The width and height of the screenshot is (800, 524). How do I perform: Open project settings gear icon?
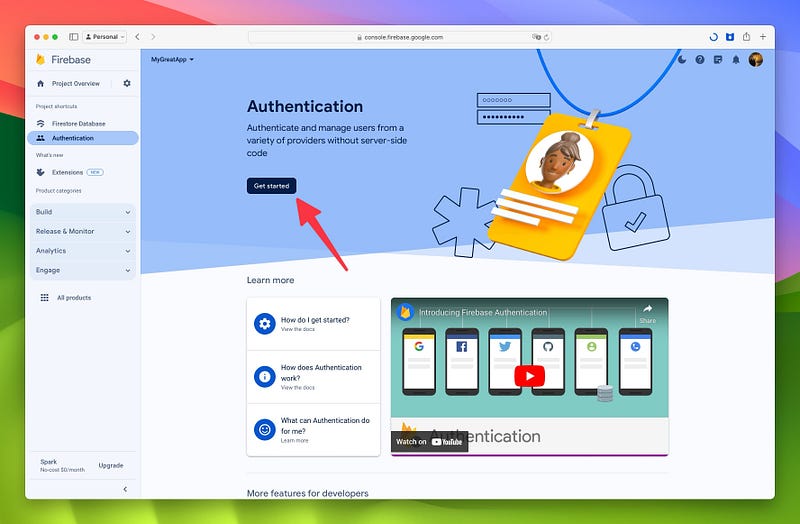pos(127,83)
